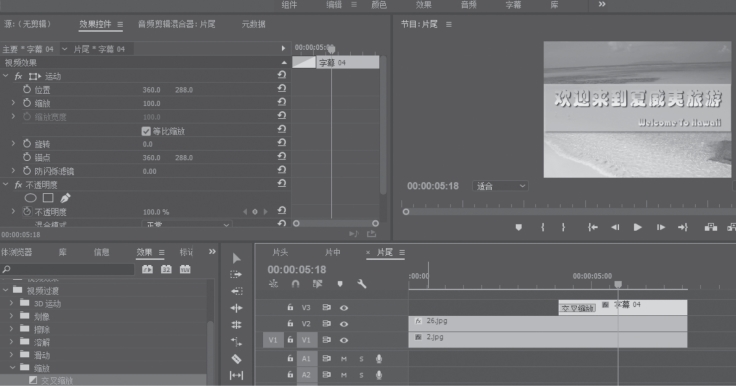Collapse the Video Transitions folder
This screenshot has width=736, height=386.
6,290
